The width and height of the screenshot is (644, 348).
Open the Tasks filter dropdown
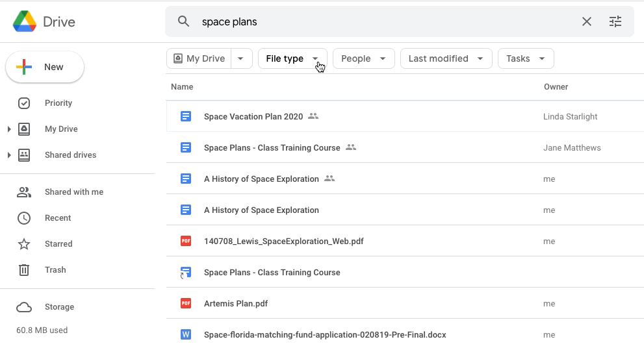(525, 58)
